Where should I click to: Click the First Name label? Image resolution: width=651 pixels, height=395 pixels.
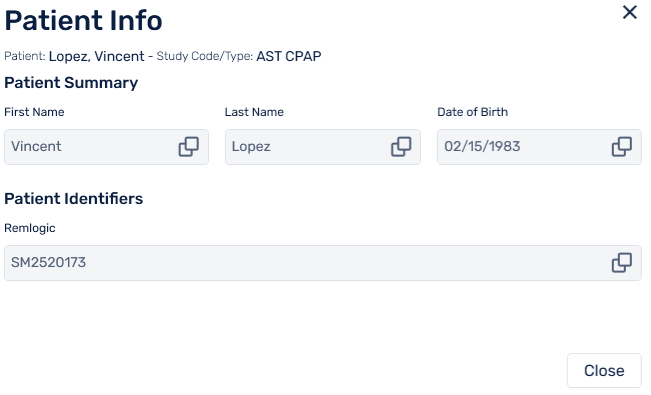click(x=34, y=112)
